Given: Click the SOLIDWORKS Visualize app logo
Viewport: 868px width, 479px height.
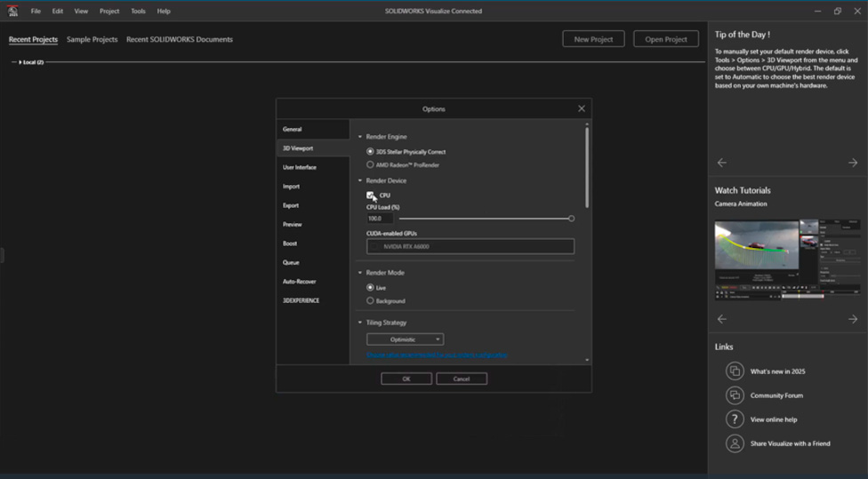Looking at the screenshot, I should tap(12, 11).
